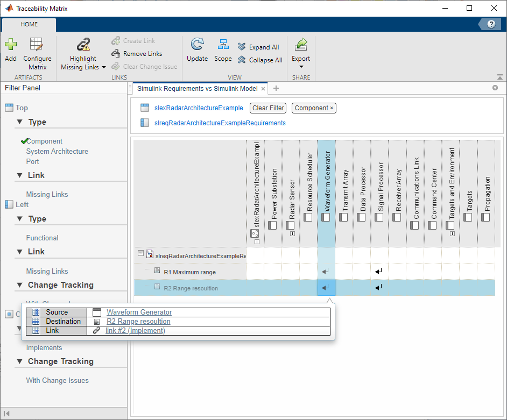Collapse the Filter Panel arrow at bottom
The height and width of the screenshot is (420, 507).
pyautogui.click(x=6, y=413)
